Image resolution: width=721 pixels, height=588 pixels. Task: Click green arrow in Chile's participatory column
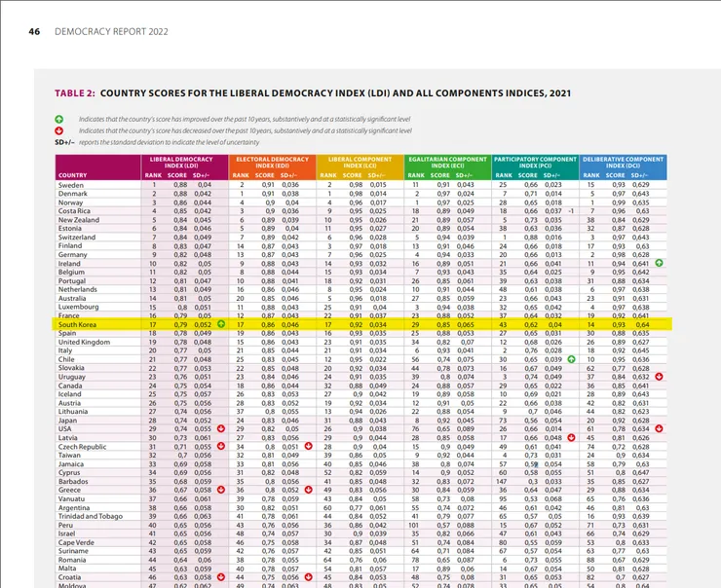pyautogui.click(x=572, y=359)
